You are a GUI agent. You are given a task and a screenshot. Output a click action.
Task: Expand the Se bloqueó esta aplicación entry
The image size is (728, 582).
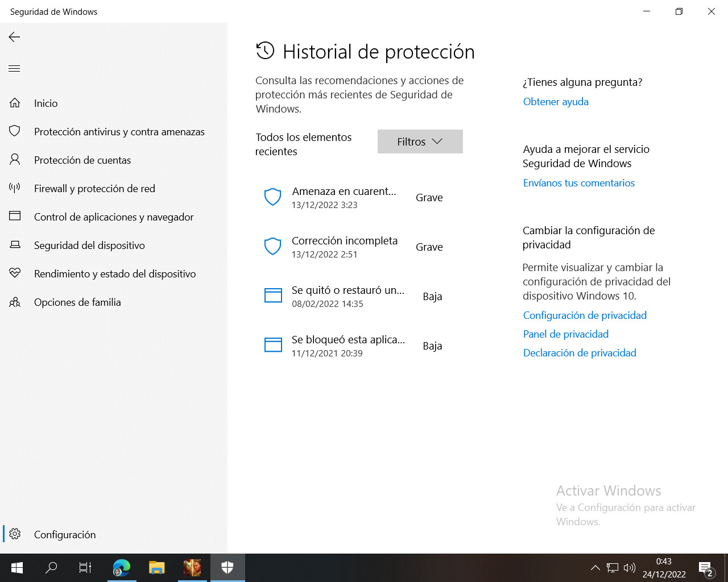(359, 346)
